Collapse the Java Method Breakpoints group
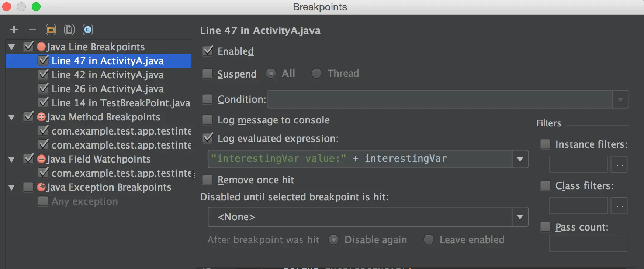 coord(12,118)
